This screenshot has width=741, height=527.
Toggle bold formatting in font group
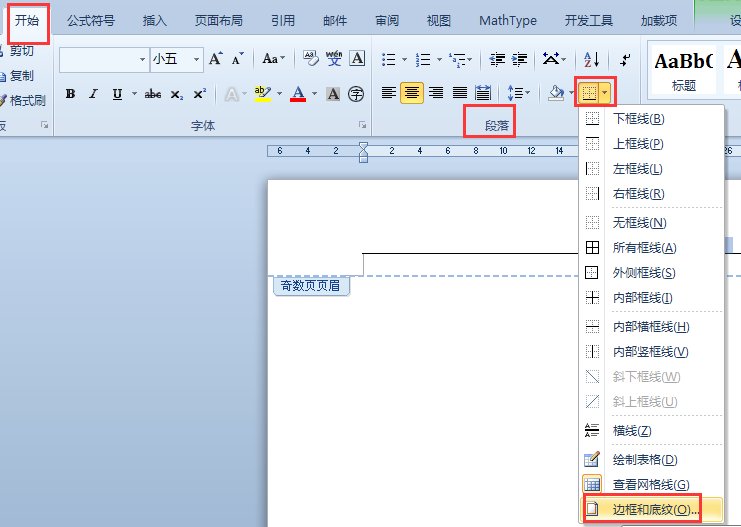coord(70,94)
